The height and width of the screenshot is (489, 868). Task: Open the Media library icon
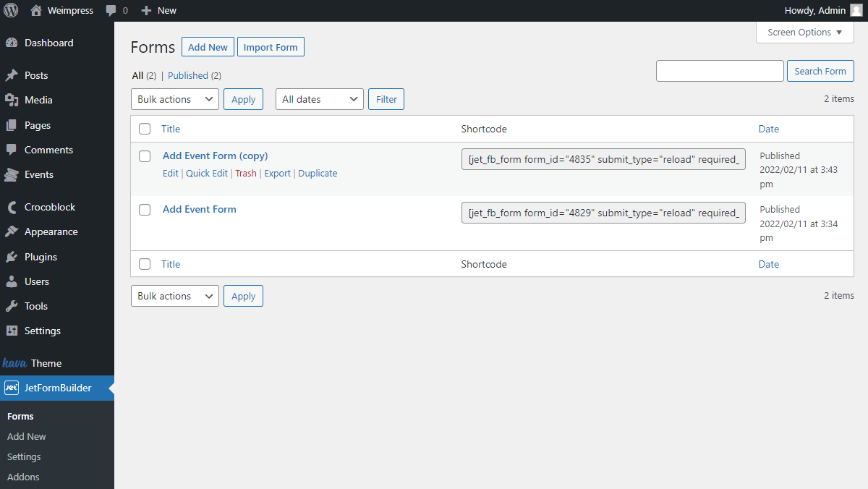(x=12, y=100)
